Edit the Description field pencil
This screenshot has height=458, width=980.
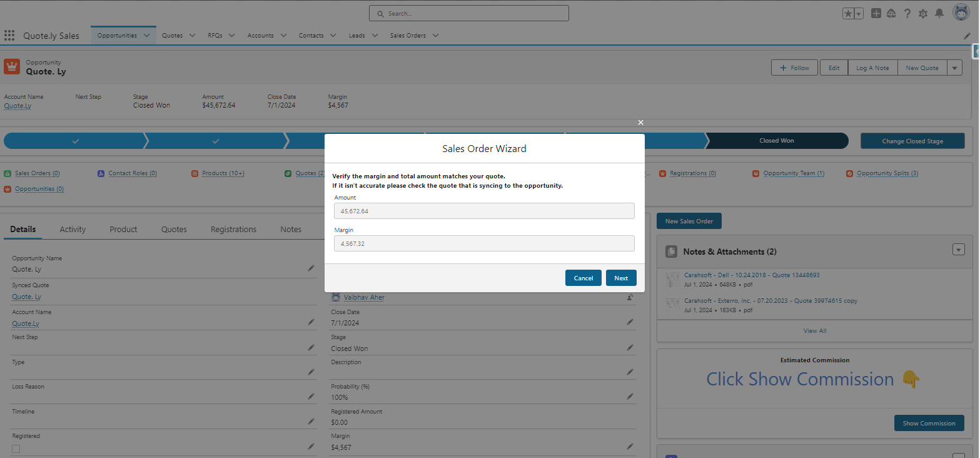[x=630, y=372]
